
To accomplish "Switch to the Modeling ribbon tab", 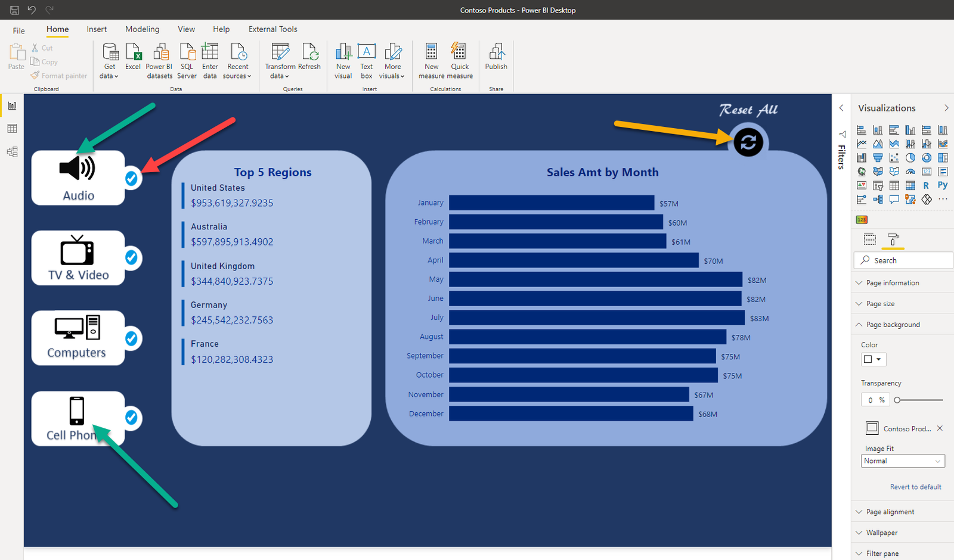I will (143, 29).
